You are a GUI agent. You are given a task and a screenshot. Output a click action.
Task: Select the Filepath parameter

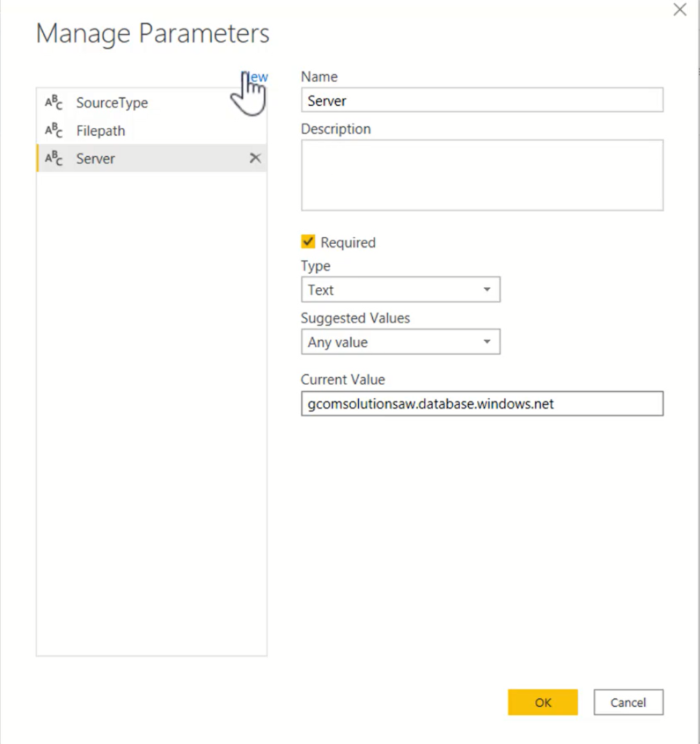[100, 130]
